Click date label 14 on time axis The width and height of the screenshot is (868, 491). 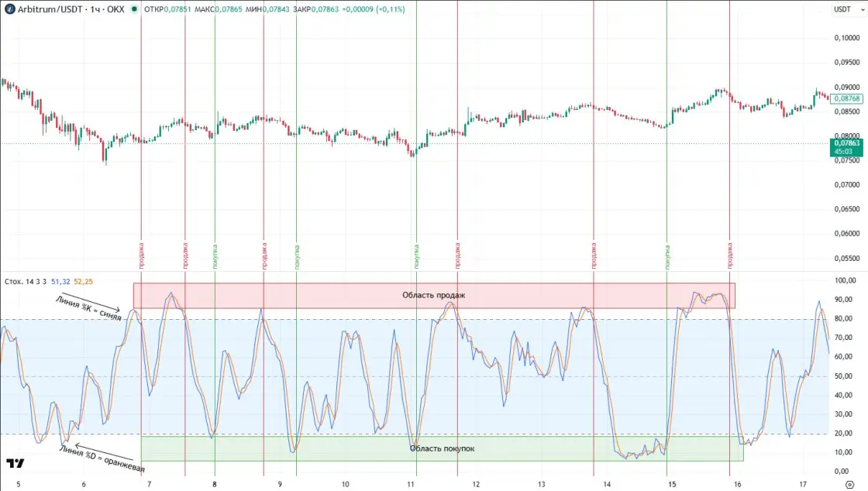tap(607, 484)
